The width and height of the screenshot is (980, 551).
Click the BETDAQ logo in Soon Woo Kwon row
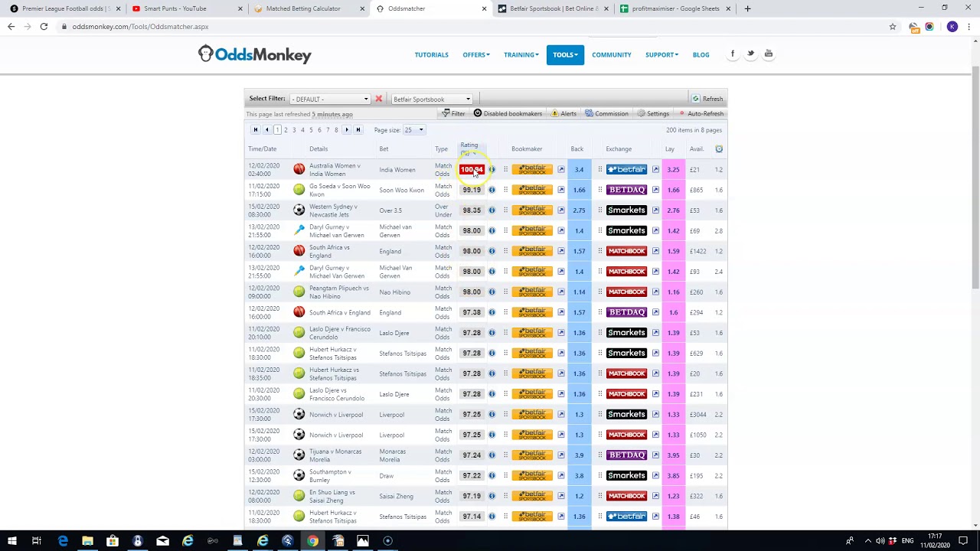pyautogui.click(x=626, y=190)
